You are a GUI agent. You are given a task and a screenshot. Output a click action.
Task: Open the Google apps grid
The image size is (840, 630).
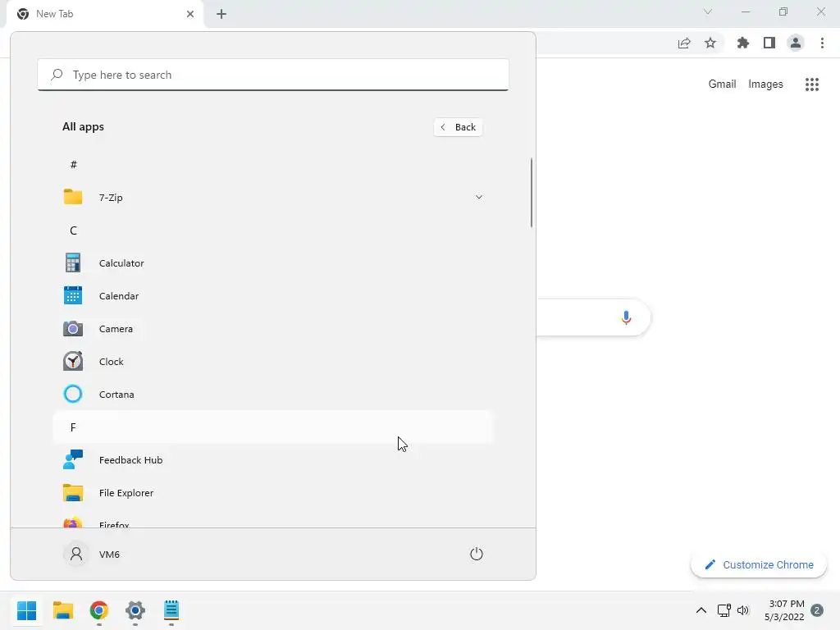point(812,84)
